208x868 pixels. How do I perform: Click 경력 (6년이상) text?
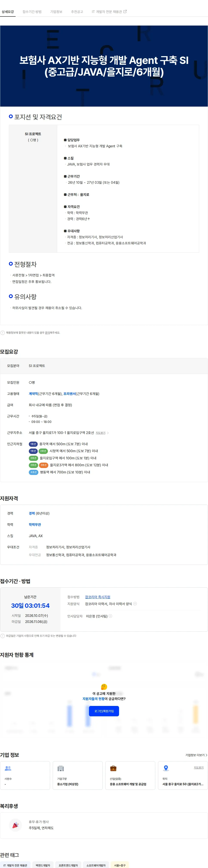(x=39, y=513)
